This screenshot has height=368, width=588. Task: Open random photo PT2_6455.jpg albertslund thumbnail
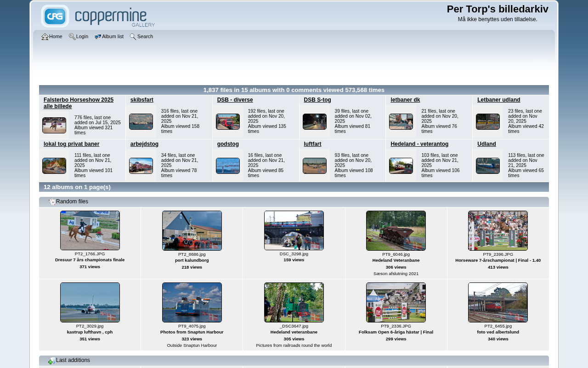tap(498, 302)
